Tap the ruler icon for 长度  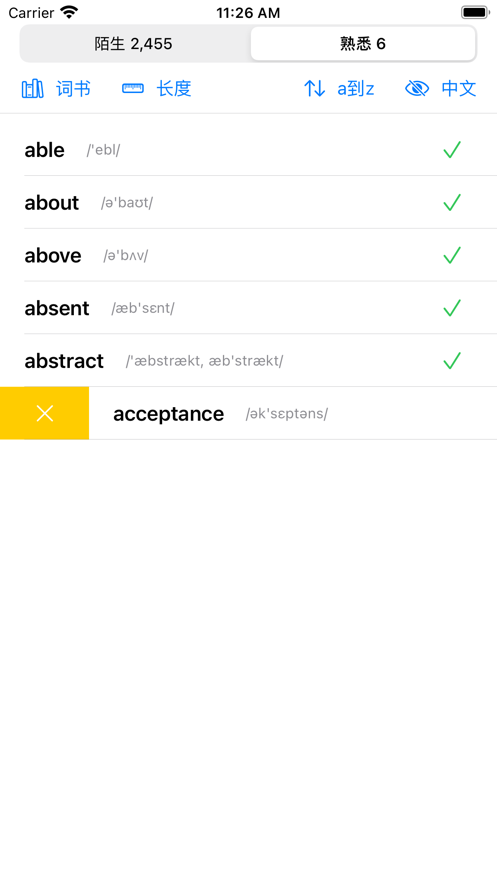(133, 88)
